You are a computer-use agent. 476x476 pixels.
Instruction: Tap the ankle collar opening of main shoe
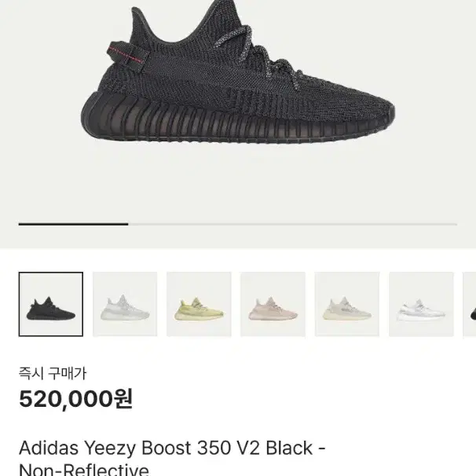(179, 29)
